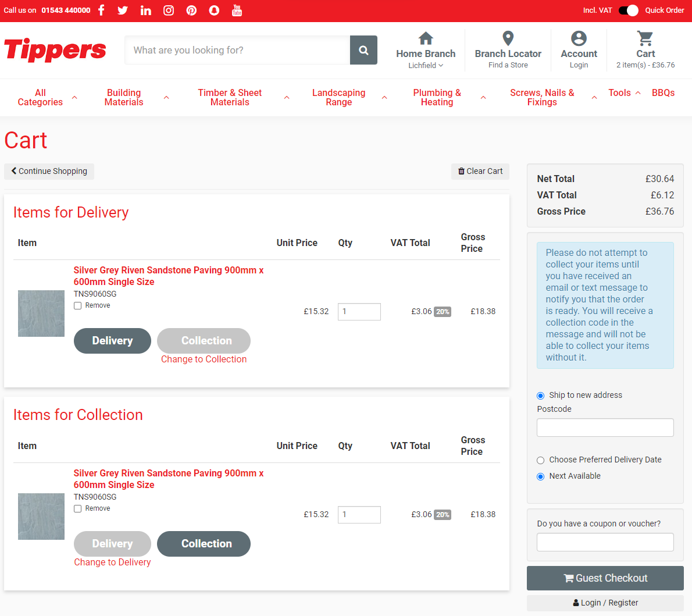Expand the Timber & Sheet Materials chevron
692x616 pixels.
coord(287,98)
